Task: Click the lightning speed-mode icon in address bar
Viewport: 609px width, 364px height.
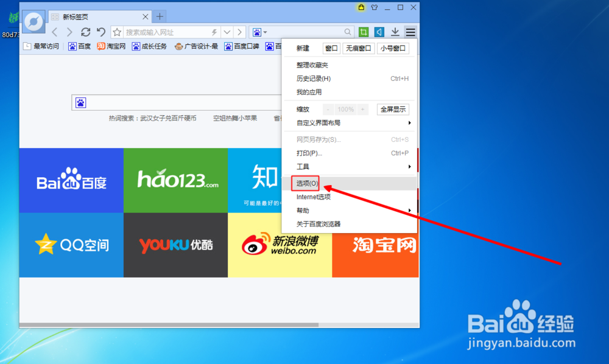Action: coord(214,32)
